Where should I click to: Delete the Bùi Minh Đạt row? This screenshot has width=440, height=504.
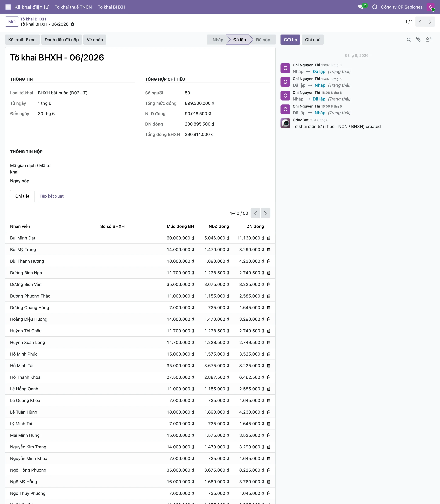[x=269, y=238]
